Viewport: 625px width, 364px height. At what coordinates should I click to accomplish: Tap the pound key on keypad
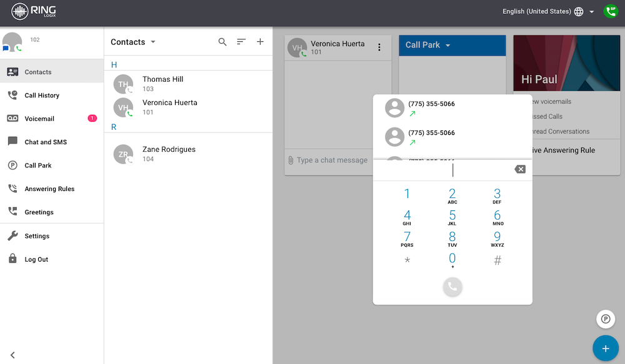point(497,260)
